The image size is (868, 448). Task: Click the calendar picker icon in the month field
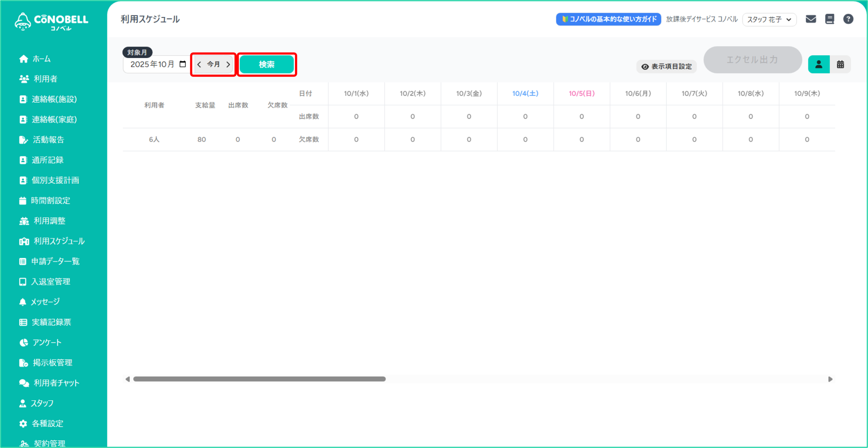click(182, 64)
